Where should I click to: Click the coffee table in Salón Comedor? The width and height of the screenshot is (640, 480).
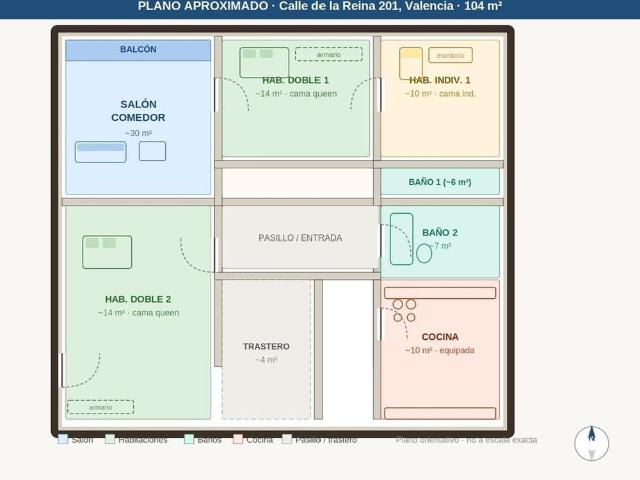152,151
